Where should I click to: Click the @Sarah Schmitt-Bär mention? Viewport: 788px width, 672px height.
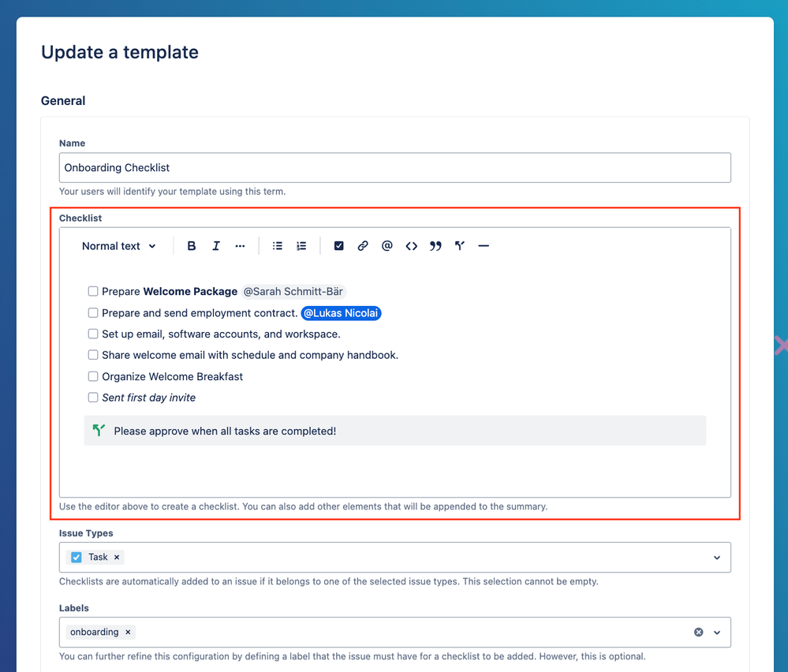(293, 292)
